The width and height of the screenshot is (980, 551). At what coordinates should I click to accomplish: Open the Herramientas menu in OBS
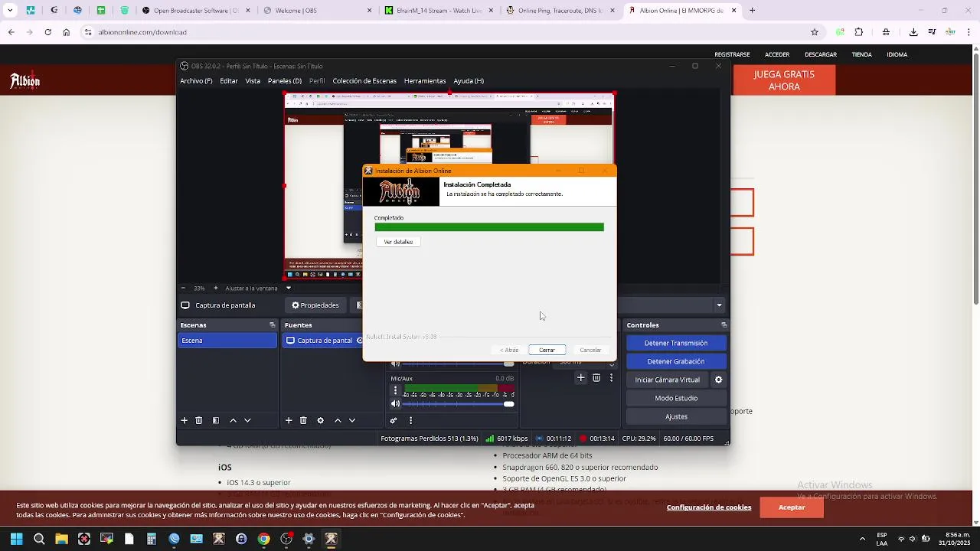click(425, 81)
